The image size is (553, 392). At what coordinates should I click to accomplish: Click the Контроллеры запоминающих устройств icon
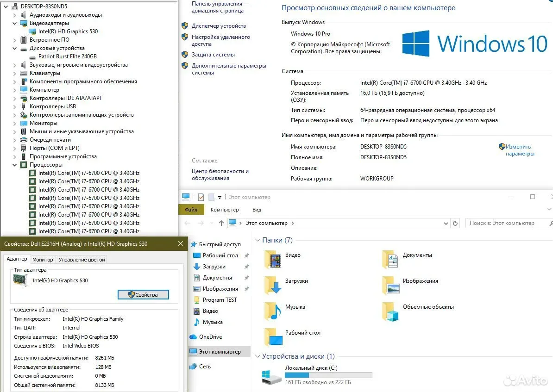[24, 115]
